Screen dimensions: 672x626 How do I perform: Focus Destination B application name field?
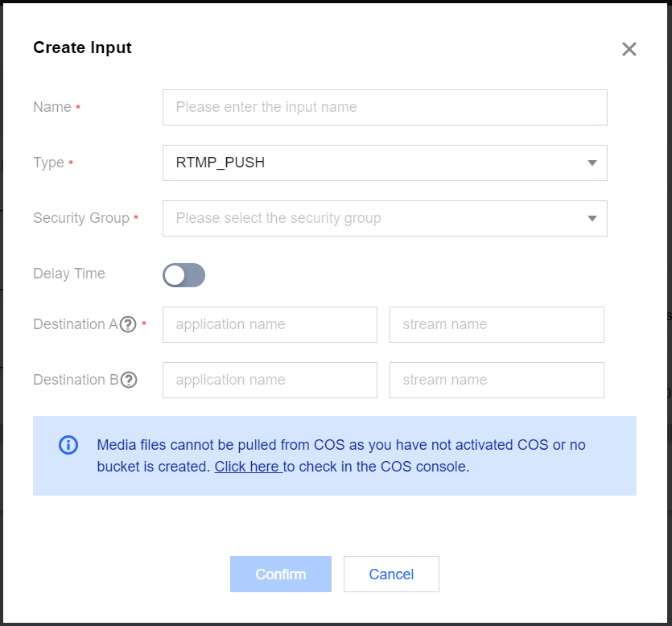click(270, 380)
